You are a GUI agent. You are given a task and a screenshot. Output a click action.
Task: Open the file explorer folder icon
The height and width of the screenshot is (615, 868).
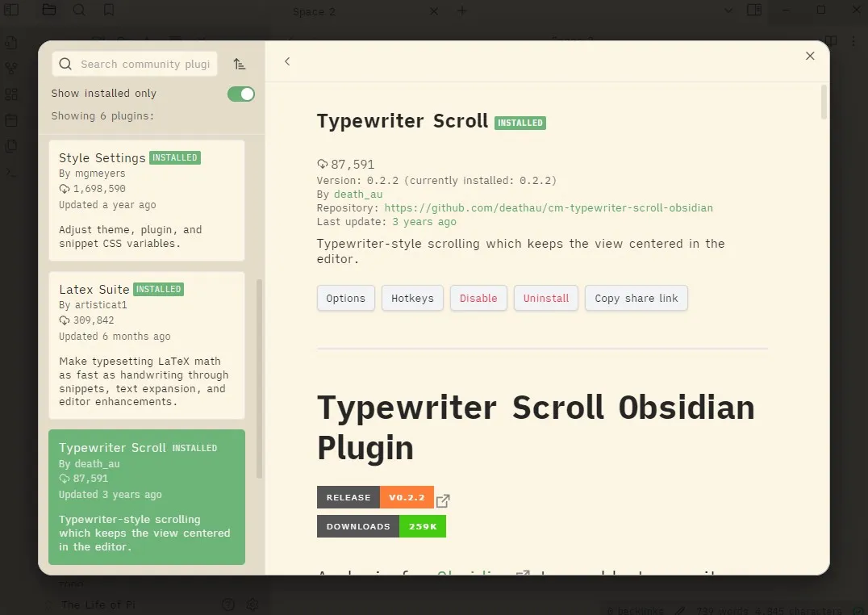tap(50, 10)
